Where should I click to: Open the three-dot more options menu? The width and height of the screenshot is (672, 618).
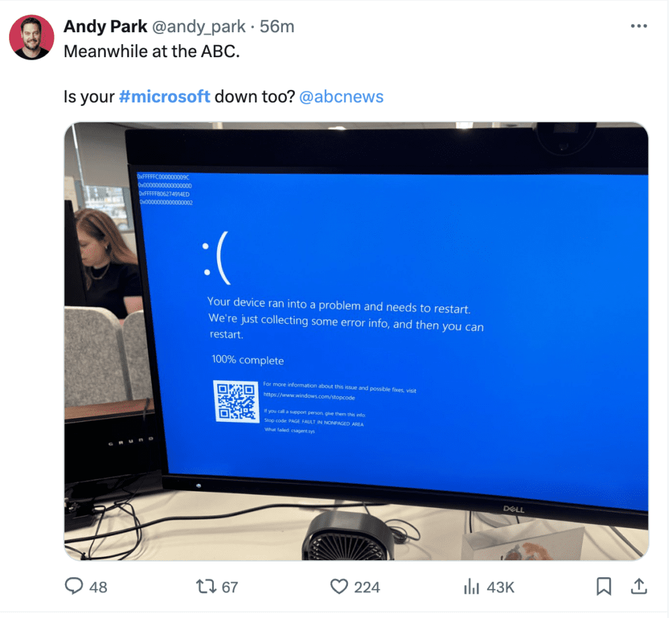(639, 26)
